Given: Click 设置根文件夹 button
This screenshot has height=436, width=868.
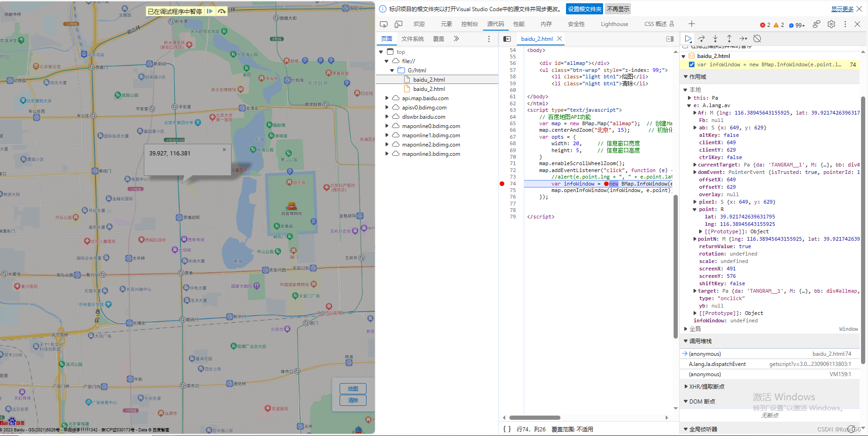Looking at the screenshot, I should [585, 9].
